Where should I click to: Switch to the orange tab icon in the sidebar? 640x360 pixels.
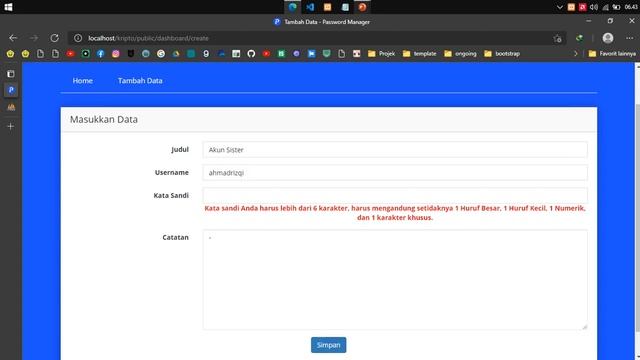click(11, 107)
